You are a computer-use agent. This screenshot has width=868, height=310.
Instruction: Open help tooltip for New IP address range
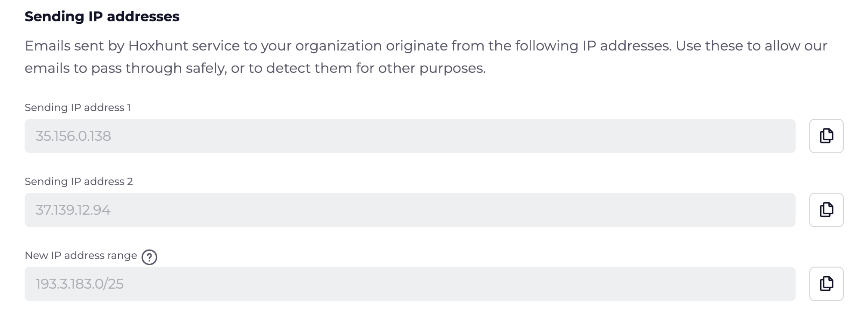149,257
